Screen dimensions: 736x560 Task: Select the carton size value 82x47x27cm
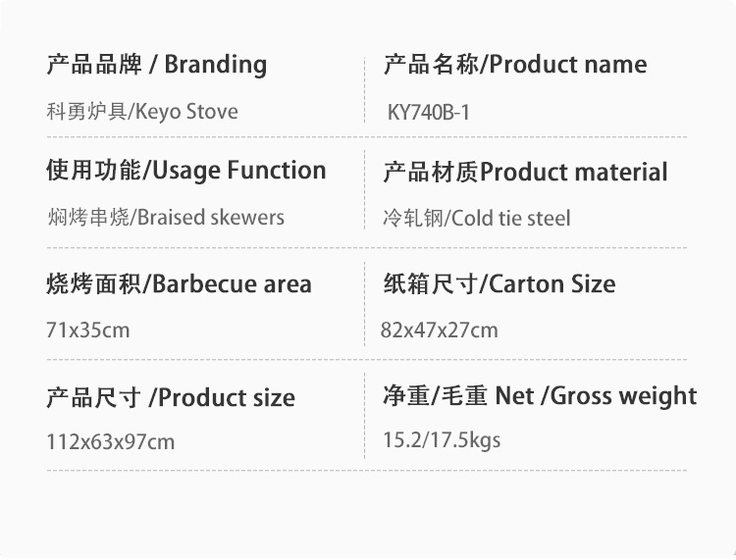[x=439, y=330]
